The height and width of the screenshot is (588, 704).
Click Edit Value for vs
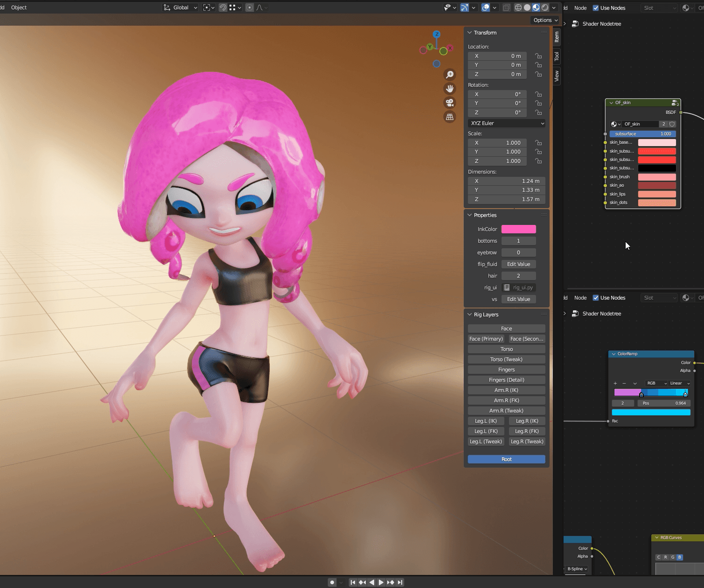coord(519,299)
